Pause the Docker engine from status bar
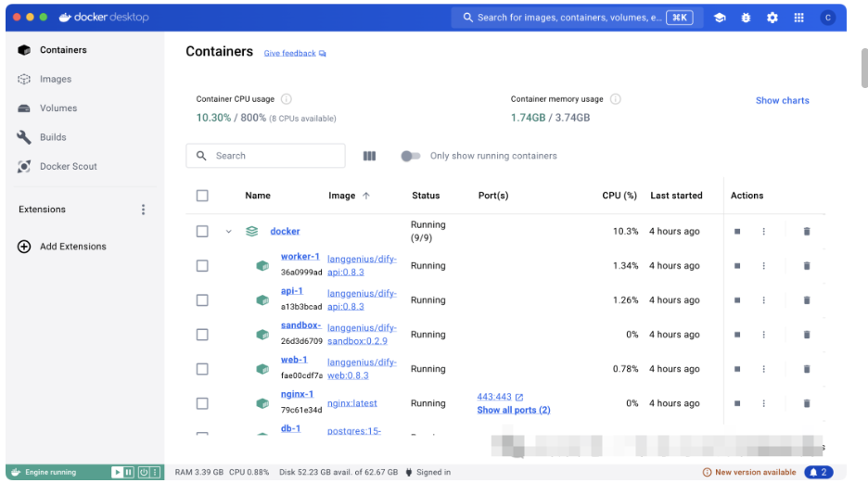The width and height of the screenshot is (868, 483). click(128, 472)
